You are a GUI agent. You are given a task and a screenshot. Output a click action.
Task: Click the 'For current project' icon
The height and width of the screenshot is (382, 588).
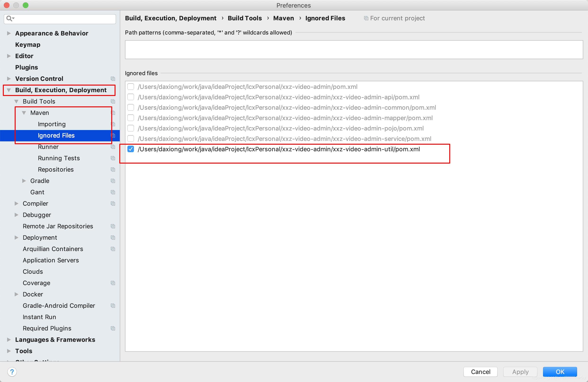366,18
